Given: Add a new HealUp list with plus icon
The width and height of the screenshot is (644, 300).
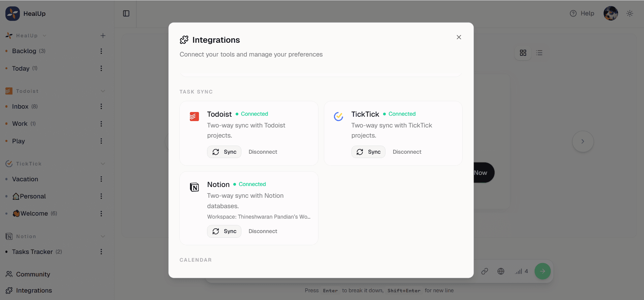Looking at the screenshot, I should [x=103, y=36].
